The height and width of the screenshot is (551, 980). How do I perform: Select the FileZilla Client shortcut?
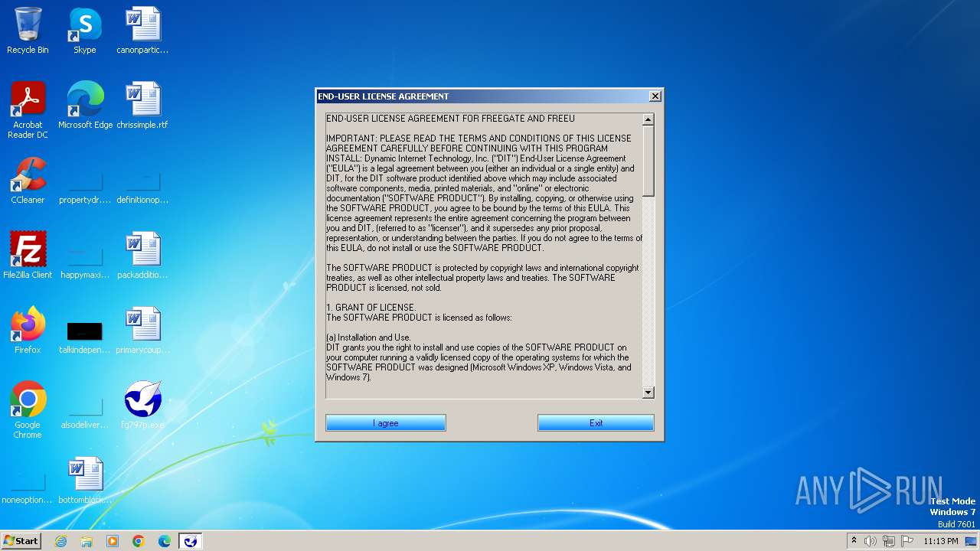28,256
